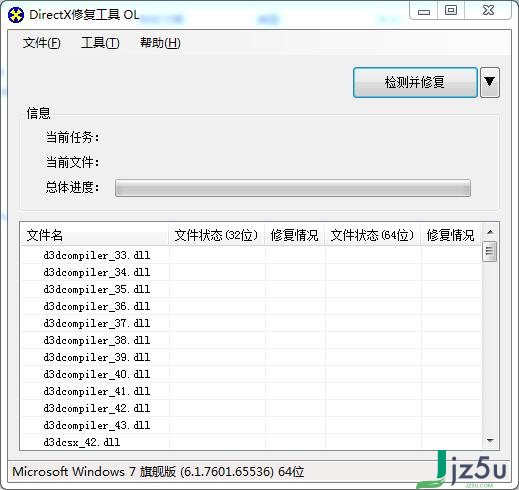Minimize the DirectX修复工具 window

click(x=424, y=12)
